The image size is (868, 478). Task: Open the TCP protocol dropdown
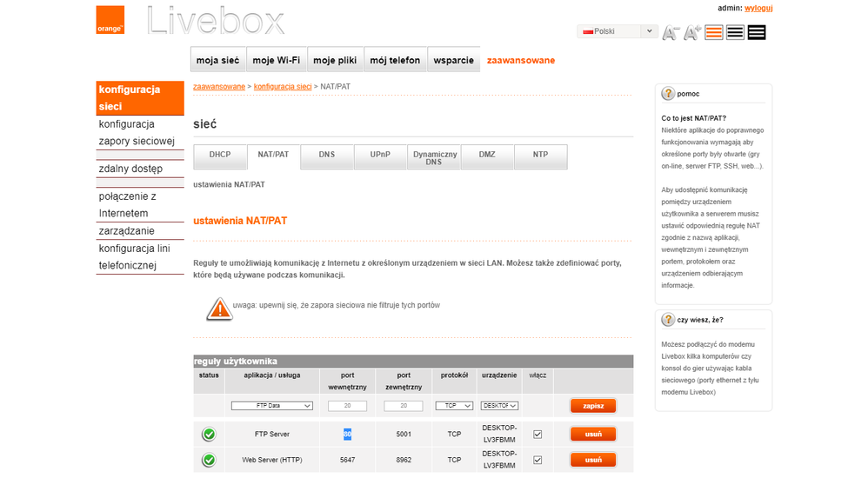coord(454,406)
